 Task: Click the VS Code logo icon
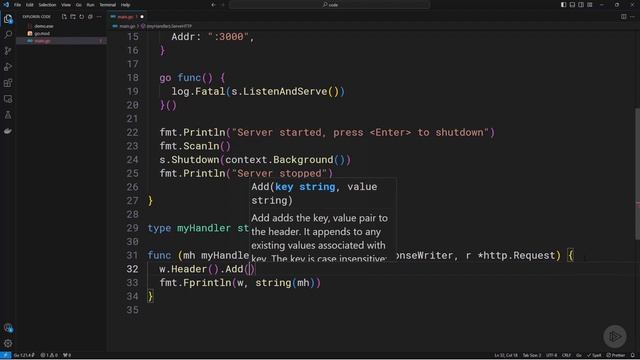pyautogui.click(x=6, y=5)
